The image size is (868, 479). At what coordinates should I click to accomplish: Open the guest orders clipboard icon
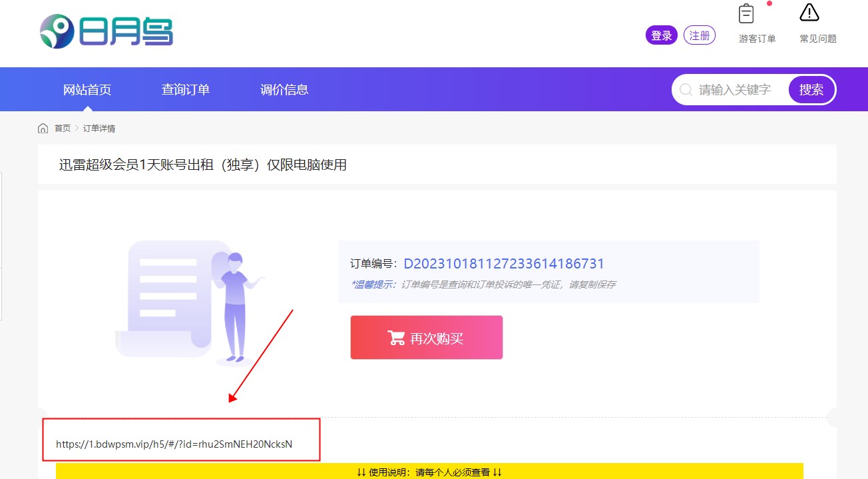(x=746, y=13)
